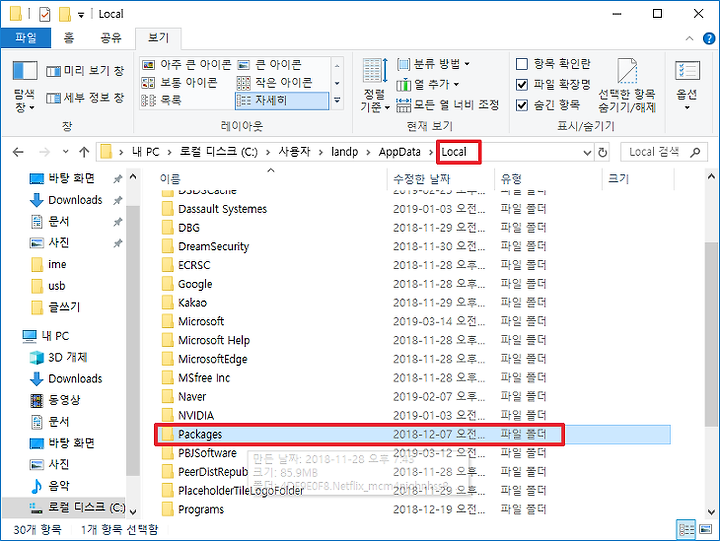
Task: Select the NVIDIA folder
Action: pos(196,416)
